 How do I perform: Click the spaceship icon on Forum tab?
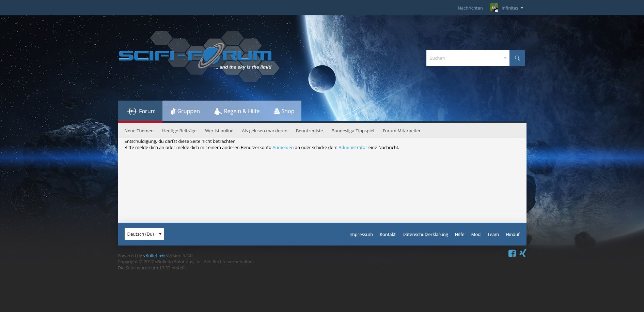click(131, 111)
